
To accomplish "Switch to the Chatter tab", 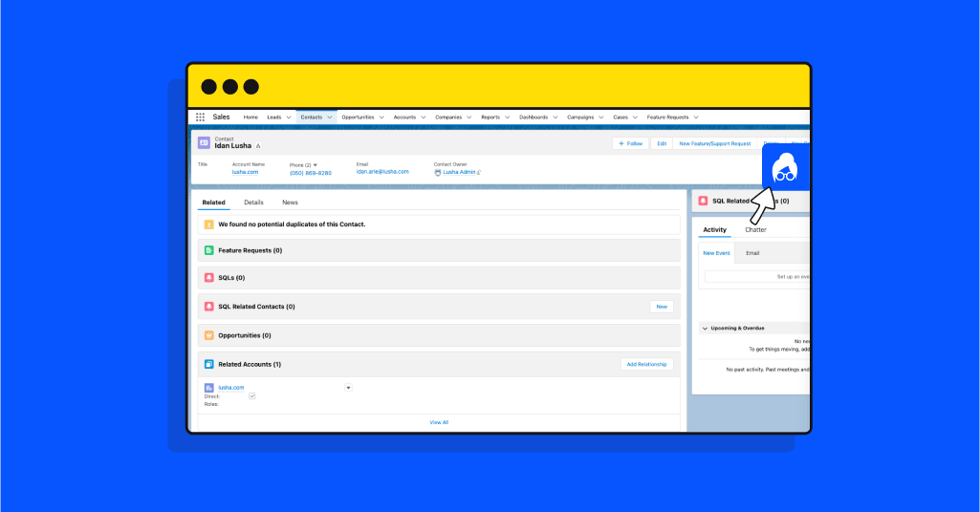I will [x=755, y=230].
